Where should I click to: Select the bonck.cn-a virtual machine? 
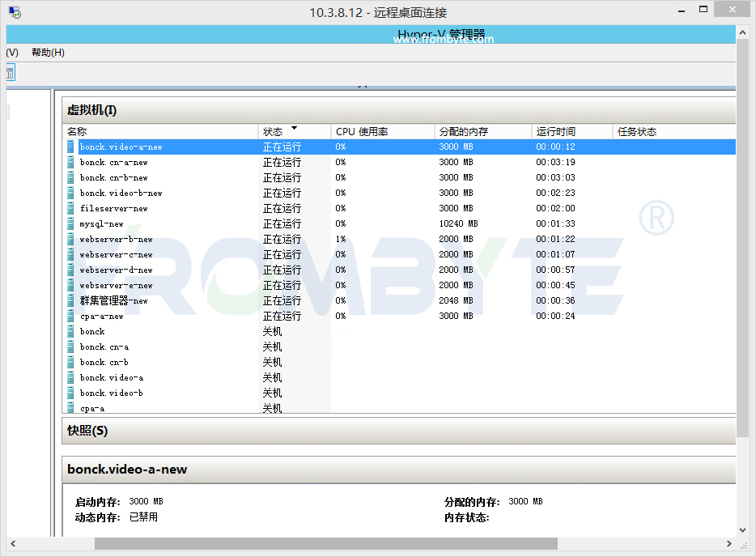tap(399, 347)
